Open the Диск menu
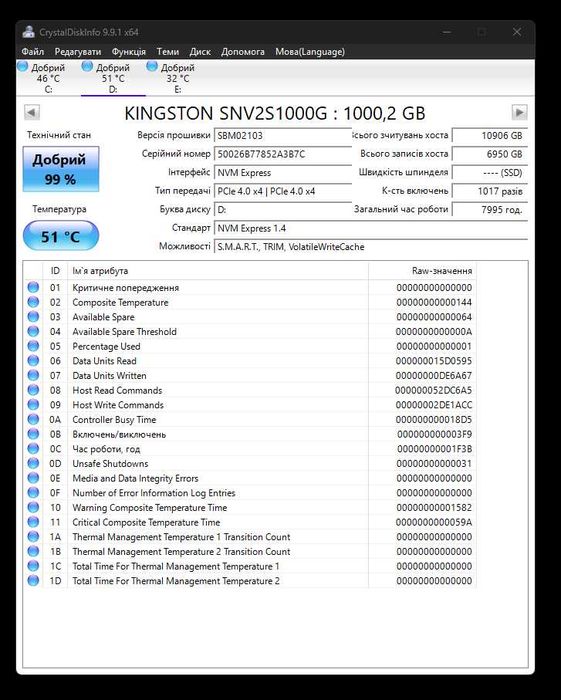 [x=200, y=52]
